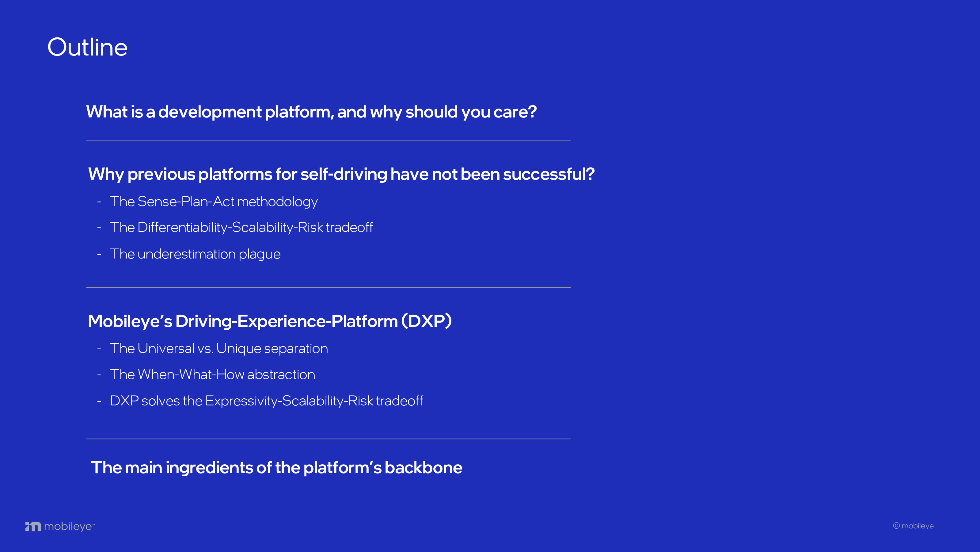
Task: Click the development platform question heading
Action: pyautogui.click(x=311, y=112)
